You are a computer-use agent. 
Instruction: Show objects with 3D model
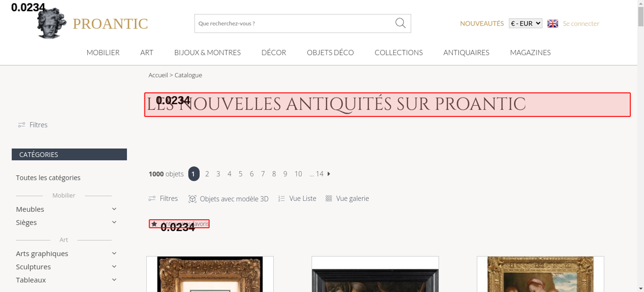point(229,199)
